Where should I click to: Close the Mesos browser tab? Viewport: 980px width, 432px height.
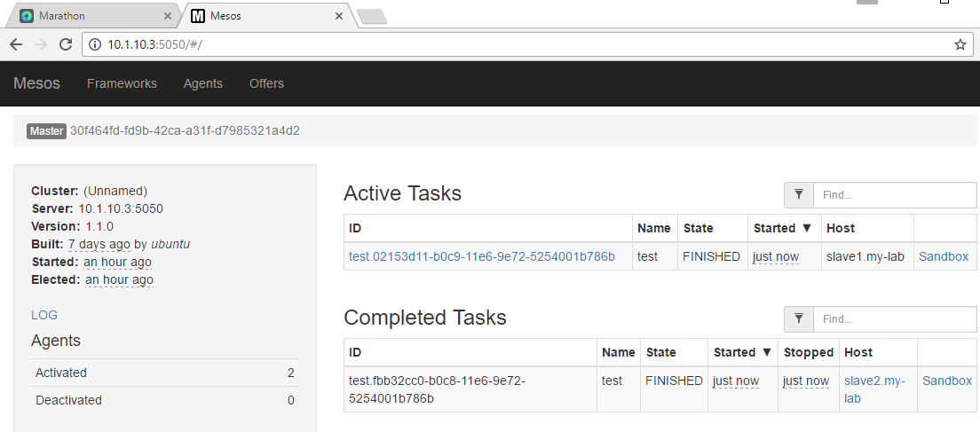(x=339, y=16)
